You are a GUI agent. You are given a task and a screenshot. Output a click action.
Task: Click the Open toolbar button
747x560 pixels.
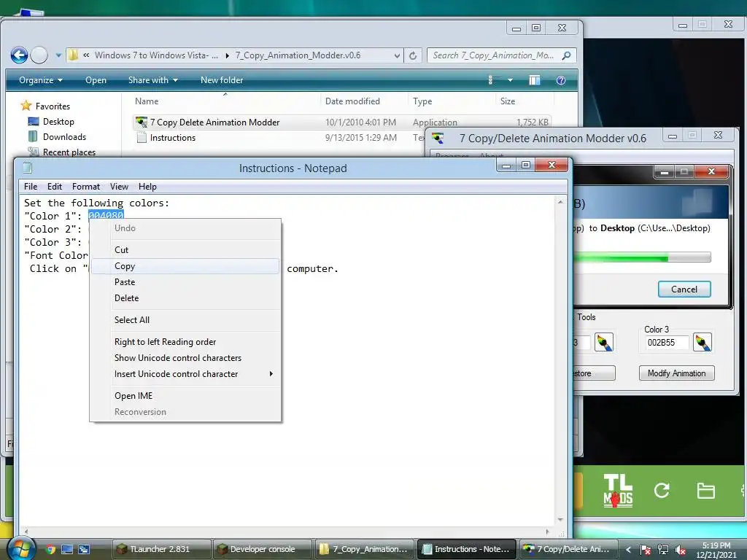96,80
